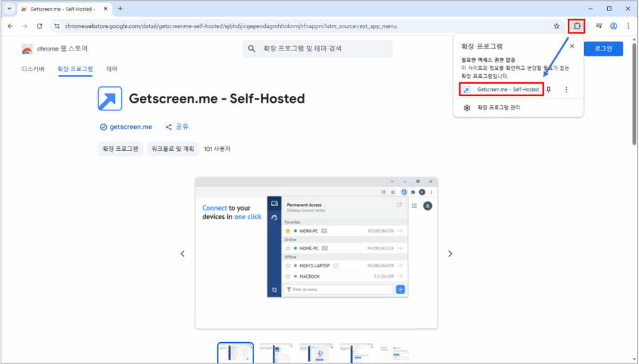Open the Chrome three-dot menu
The height and width of the screenshot is (364, 639).
[x=628, y=26]
